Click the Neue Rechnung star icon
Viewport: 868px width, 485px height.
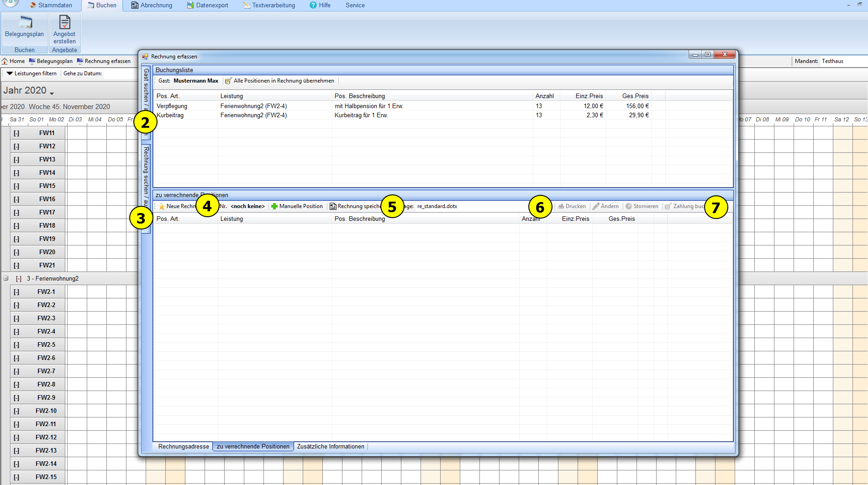coord(162,206)
